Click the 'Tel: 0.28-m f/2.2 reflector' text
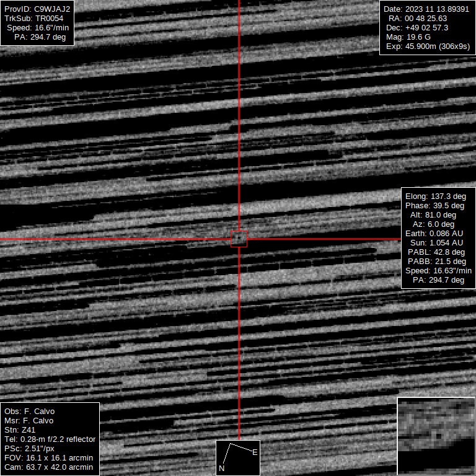 (50, 439)
